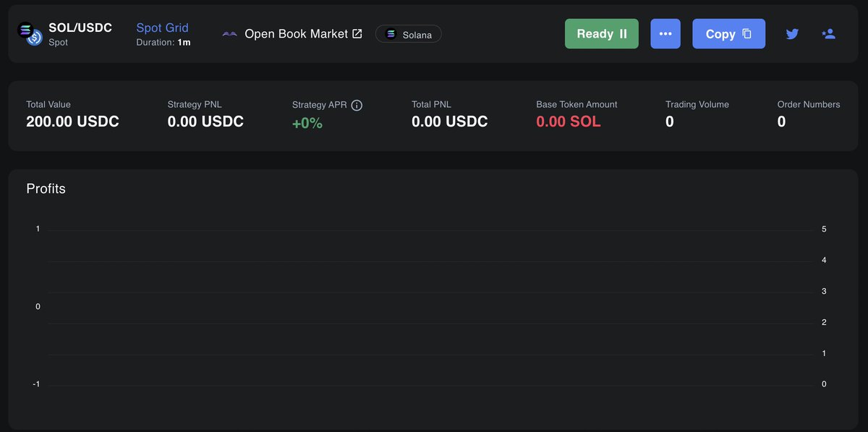Click the add user follow icon
This screenshot has height=432, width=868.
(829, 33)
